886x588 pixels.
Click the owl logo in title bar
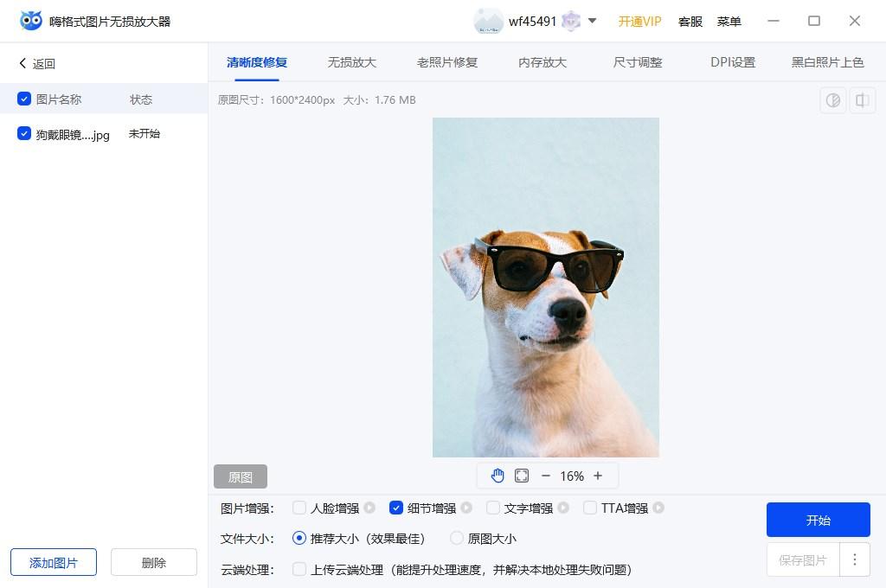pos(30,20)
